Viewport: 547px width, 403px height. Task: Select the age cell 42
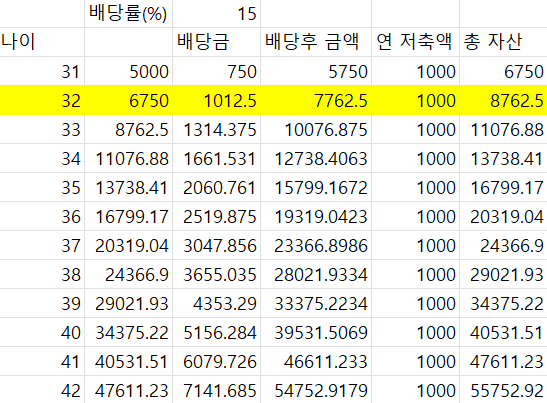pos(42,390)
